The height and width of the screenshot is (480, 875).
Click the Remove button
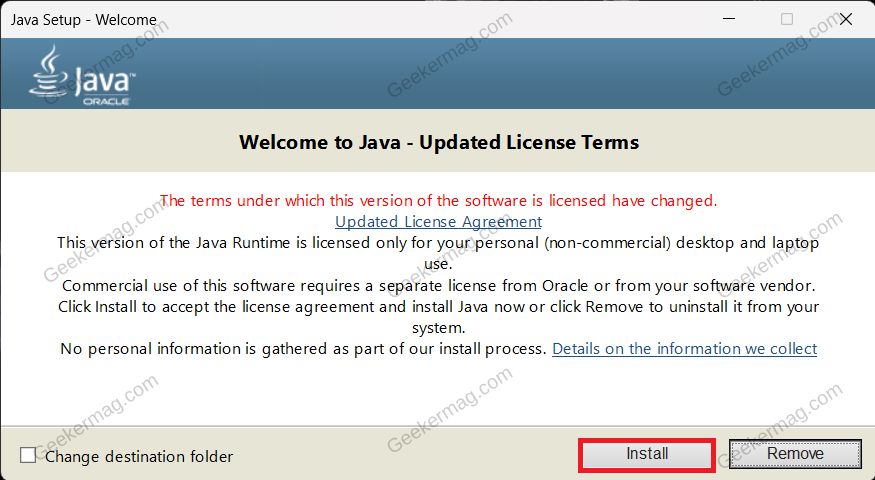pyautogui.click(x=795, y=454)
